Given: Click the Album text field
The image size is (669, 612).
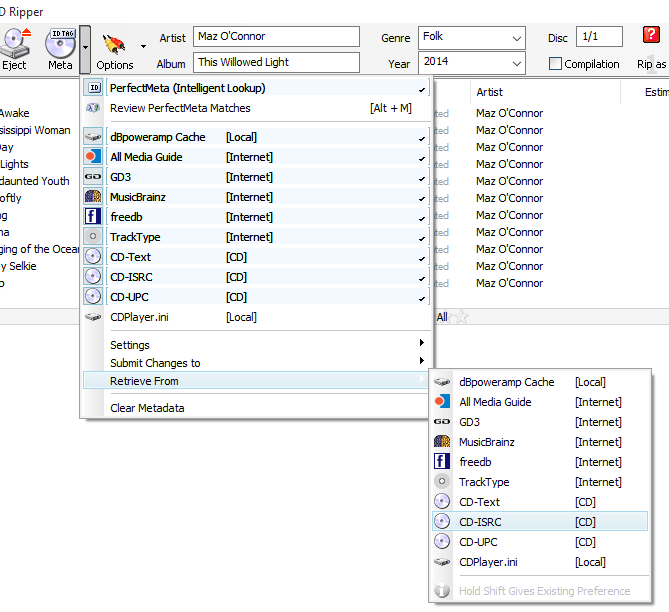Looking at the screenshot, I should 276,62.
